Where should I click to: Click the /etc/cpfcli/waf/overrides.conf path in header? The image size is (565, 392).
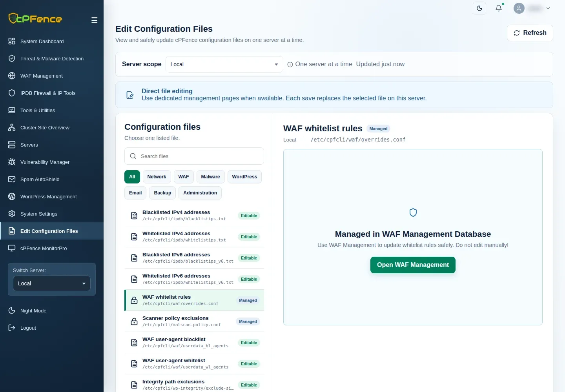358,140
